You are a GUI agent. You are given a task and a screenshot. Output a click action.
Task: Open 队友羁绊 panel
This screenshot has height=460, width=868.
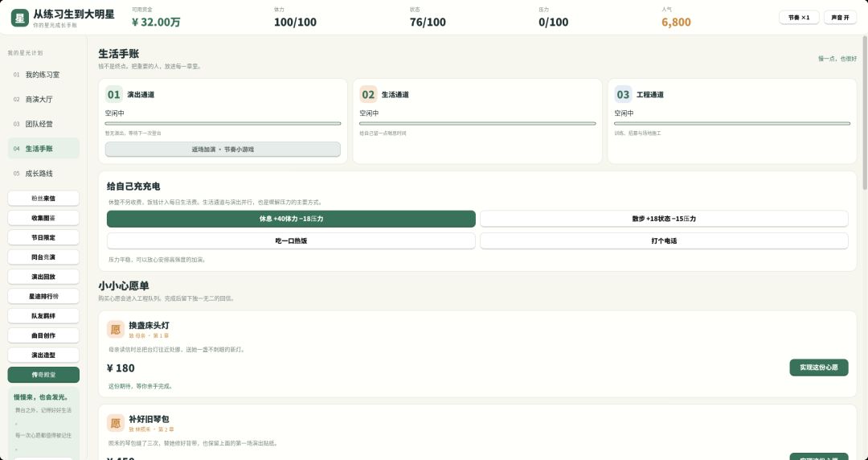tap(43, 316)
